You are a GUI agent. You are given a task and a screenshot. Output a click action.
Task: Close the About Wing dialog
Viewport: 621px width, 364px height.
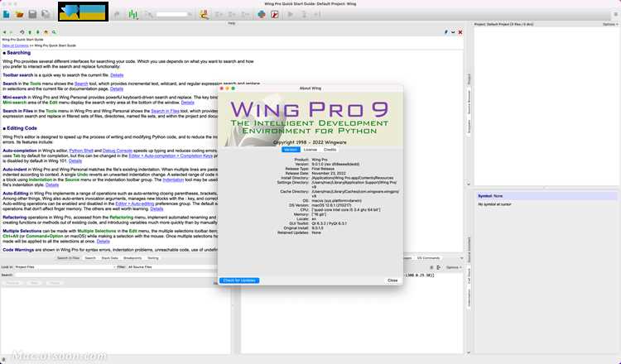(x=392, y=280)
